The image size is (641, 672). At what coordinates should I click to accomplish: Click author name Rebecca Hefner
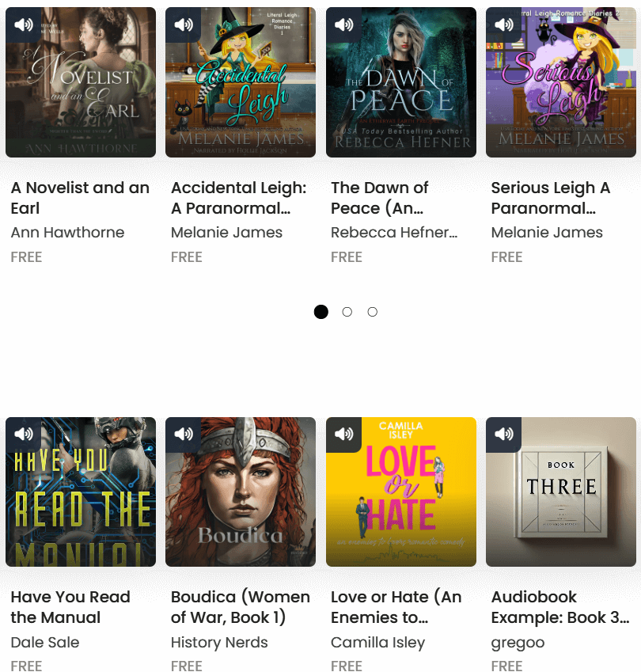(x=394, y=232)
